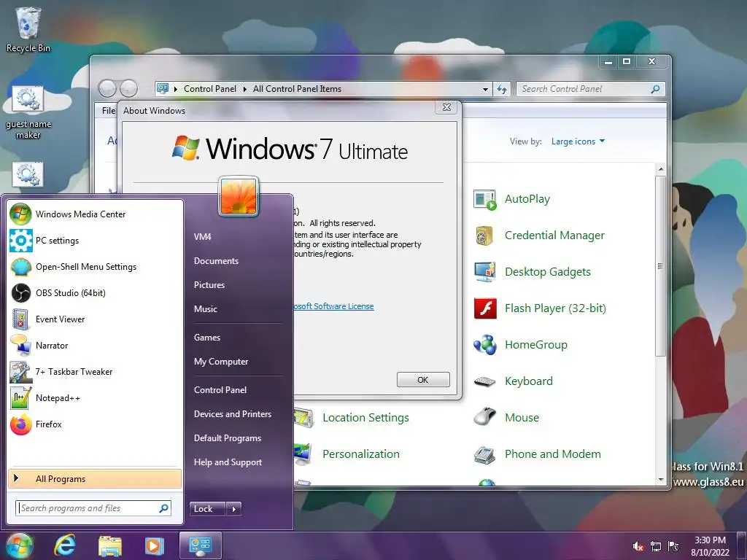Open Keyboard settings icon
Screen dimensions: 747x560
point(484,381)
